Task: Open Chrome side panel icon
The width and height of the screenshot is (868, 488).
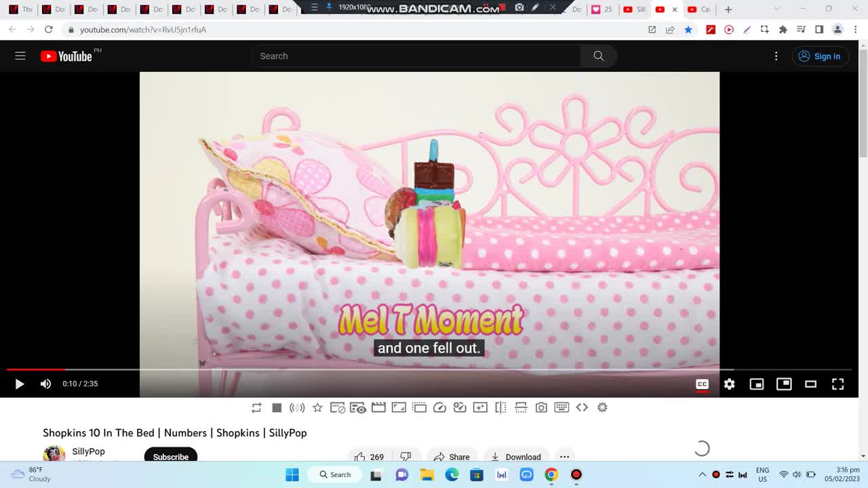Action: coord(819,30)
